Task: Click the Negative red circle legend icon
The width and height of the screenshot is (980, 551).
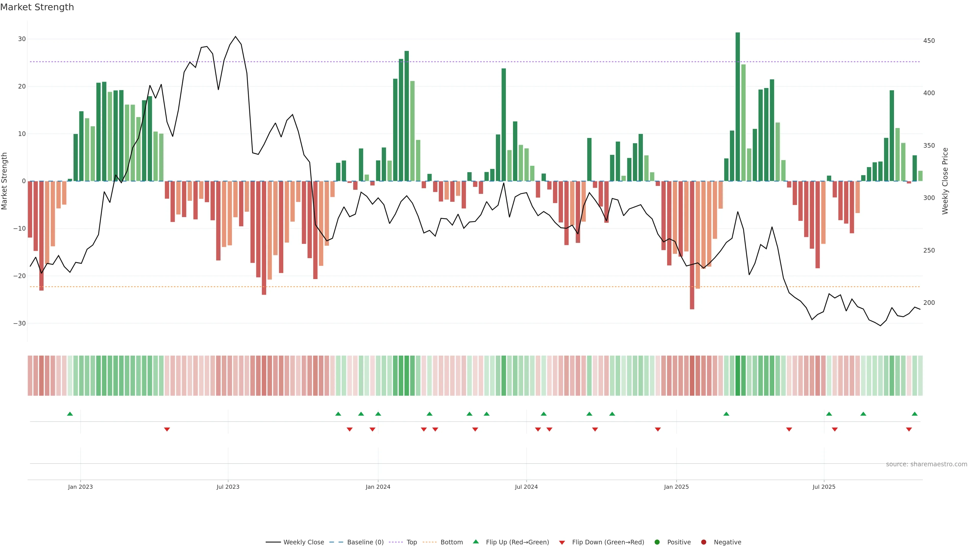Action: pyautogui.click(x=703, y=542)
